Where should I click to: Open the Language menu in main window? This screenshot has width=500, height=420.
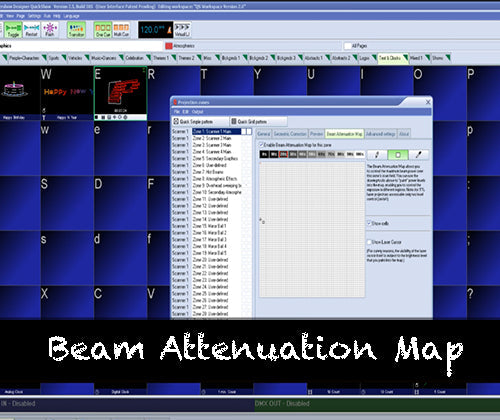[71, 16]
